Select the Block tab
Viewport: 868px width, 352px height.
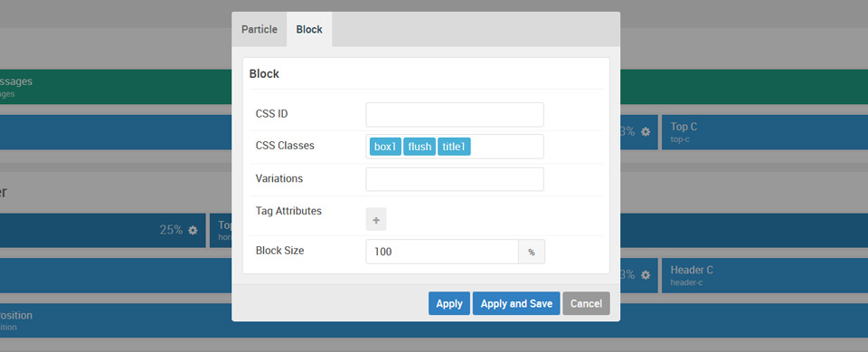[309, 29]
